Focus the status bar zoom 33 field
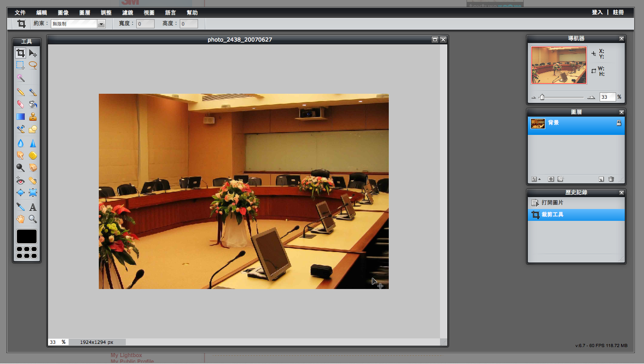This screenshot has width=644, height=364. point(54,342)
